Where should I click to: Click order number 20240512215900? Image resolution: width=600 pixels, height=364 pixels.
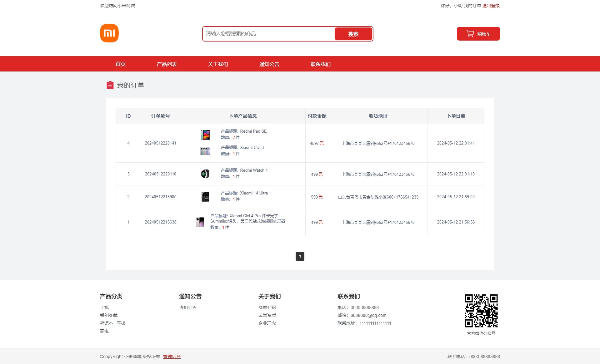(161, 197)
